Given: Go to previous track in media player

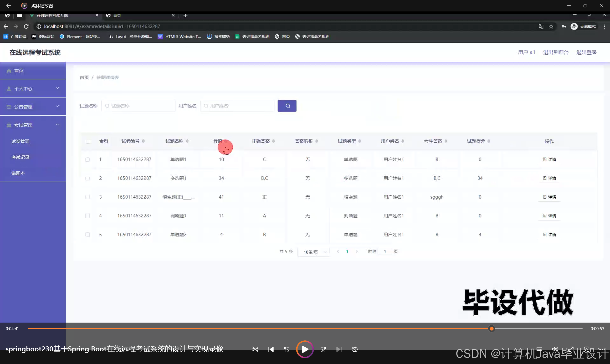Looking at the screenshot, I should (271, 349).
